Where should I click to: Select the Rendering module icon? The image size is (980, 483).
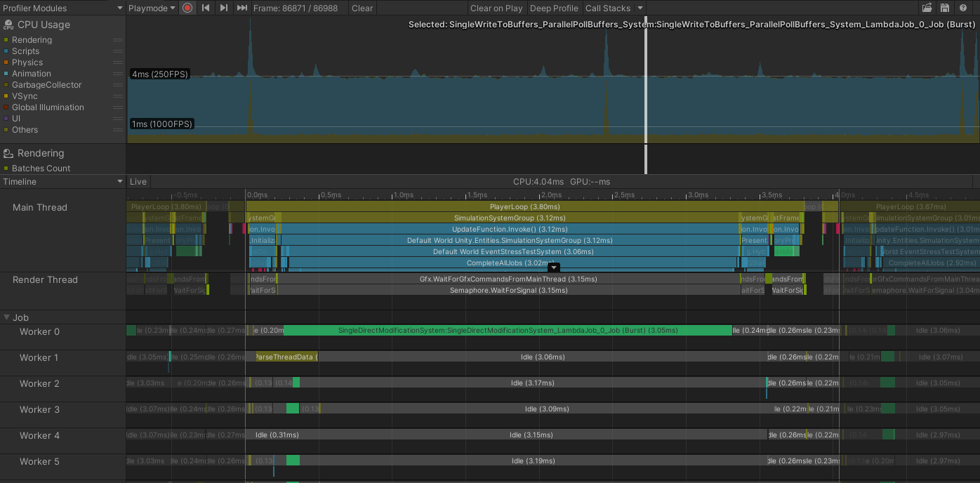pos(9,152)
